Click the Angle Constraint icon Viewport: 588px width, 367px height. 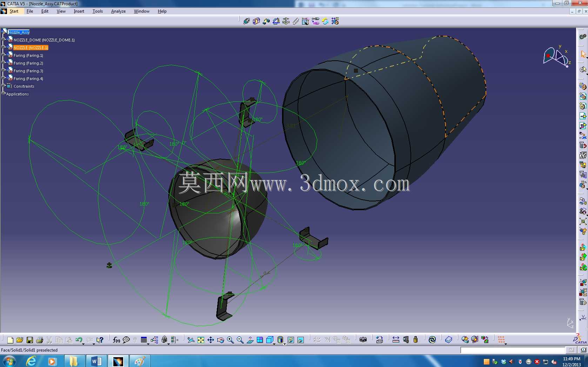pyautogui.click(x=276, y=21)
